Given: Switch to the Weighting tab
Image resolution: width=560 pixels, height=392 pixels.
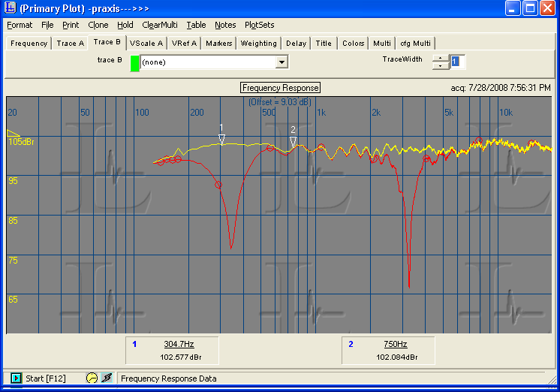Looking at the screenshot, I should 258,44.
